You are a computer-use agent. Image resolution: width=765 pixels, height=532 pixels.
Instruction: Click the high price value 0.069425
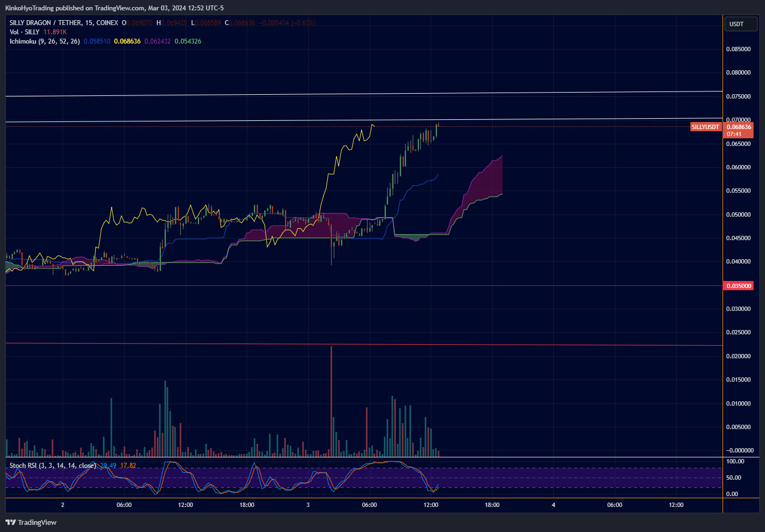[174, 23]
